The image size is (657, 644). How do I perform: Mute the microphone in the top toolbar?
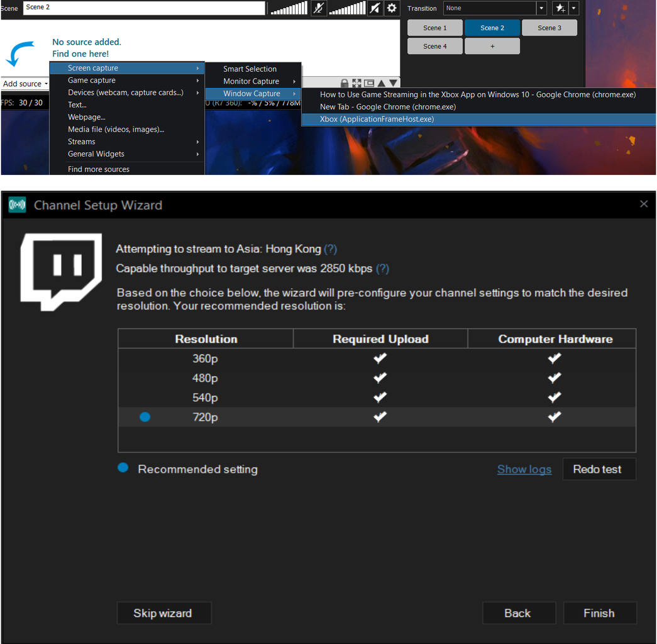click(x=319, y=8)
